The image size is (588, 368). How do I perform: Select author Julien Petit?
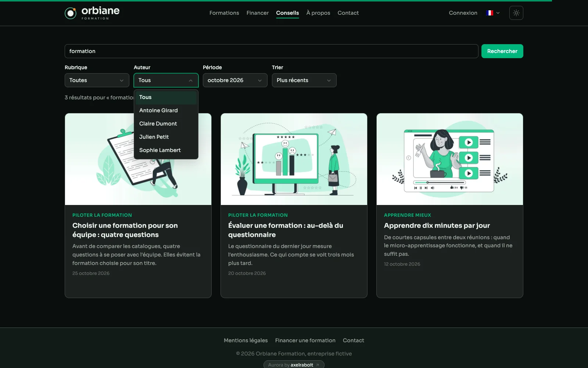166,137
